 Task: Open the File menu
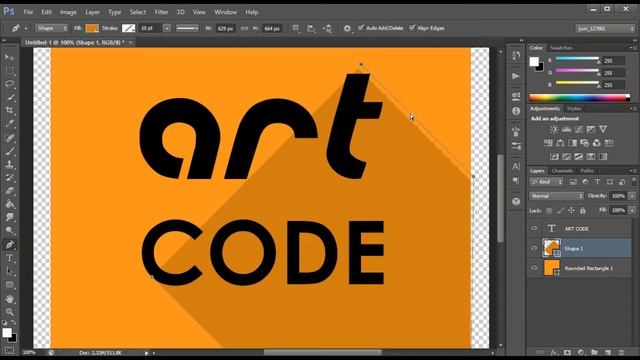click(28, 12)
